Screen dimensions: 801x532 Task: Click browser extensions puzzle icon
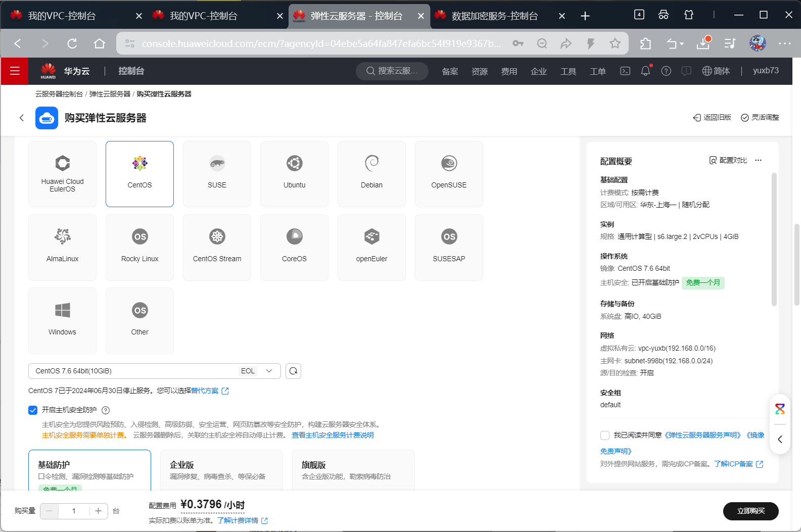[x=645, y=43]
